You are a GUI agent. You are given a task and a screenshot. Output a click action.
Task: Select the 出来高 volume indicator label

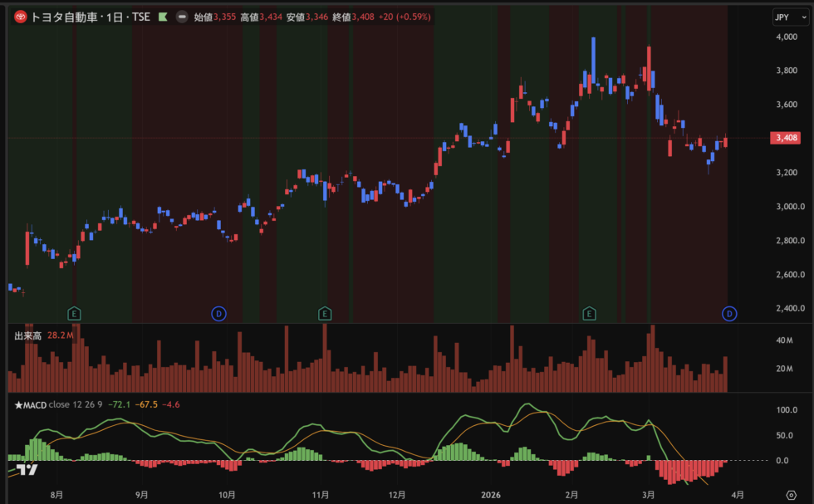click(x=28, y=335)
